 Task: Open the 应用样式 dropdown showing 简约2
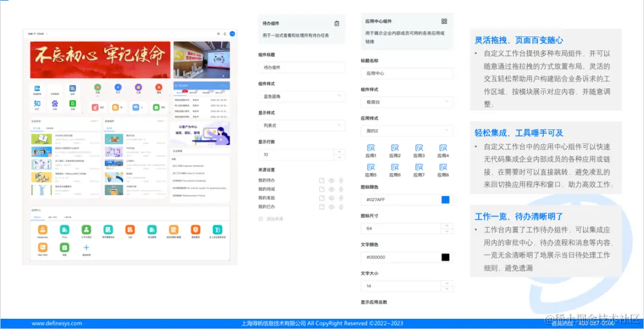point(407,131)
